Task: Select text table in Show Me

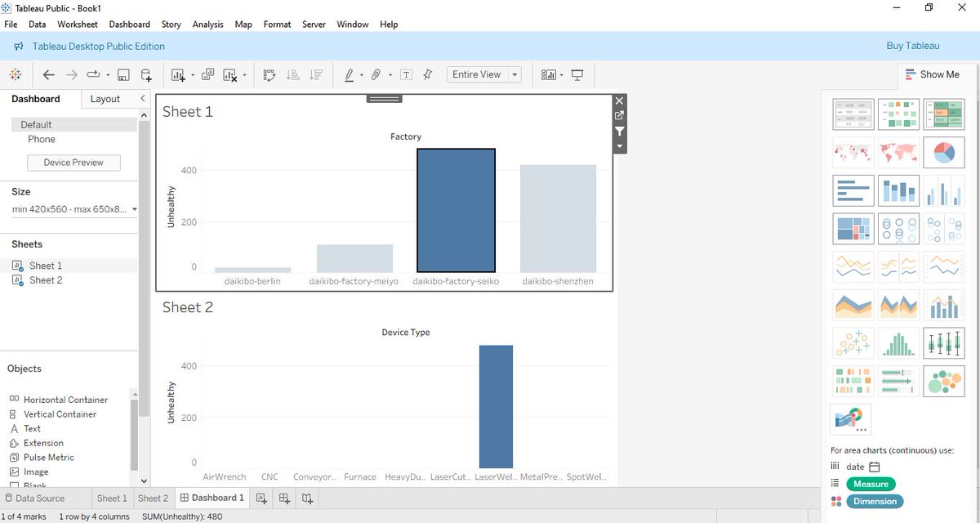Action: coord(853,114)
